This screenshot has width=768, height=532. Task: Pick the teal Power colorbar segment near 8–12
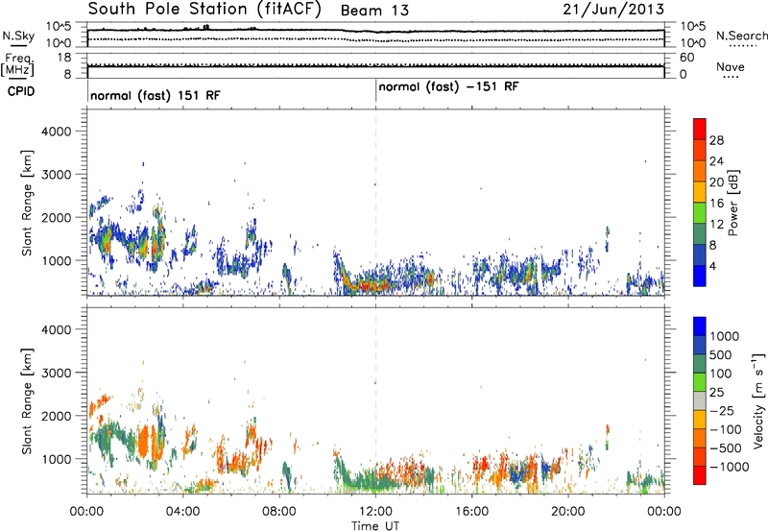[700, 233]
